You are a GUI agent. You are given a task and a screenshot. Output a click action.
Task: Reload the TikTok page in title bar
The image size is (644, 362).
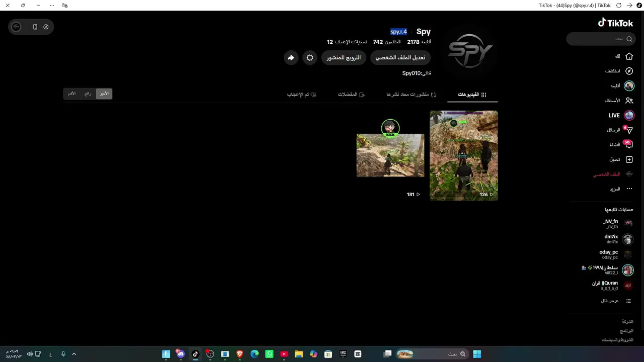[619, 5]
